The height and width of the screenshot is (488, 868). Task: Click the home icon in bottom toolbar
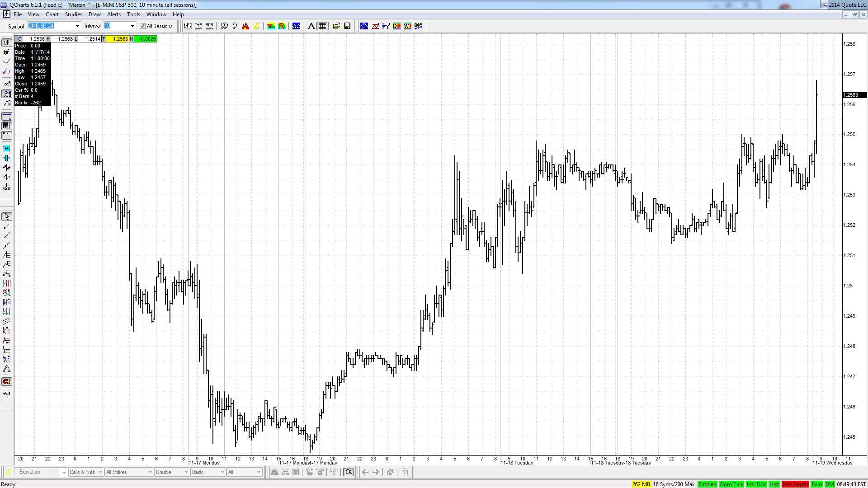tap(390, 472)
